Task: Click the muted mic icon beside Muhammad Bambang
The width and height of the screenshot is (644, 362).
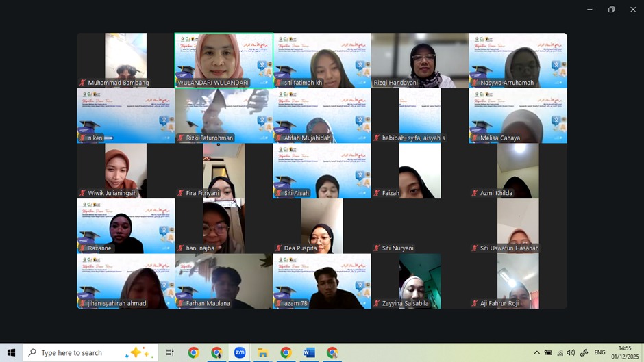Action: point(82,83)
